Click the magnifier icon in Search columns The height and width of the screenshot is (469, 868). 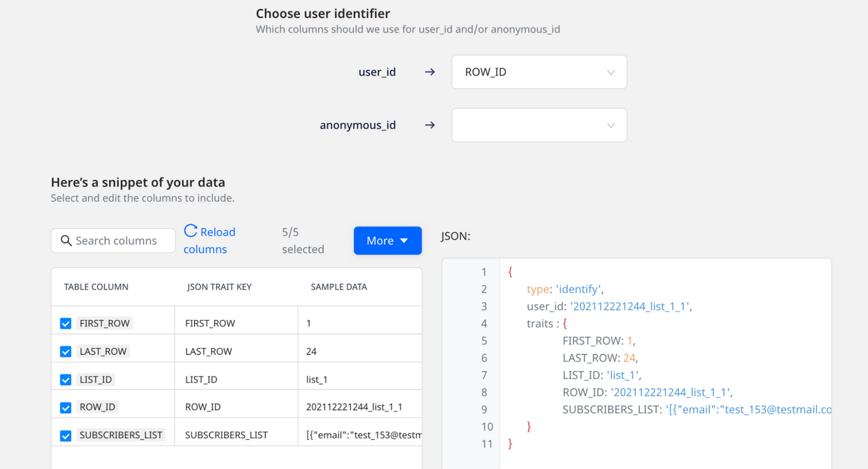[x=66, y=241]
